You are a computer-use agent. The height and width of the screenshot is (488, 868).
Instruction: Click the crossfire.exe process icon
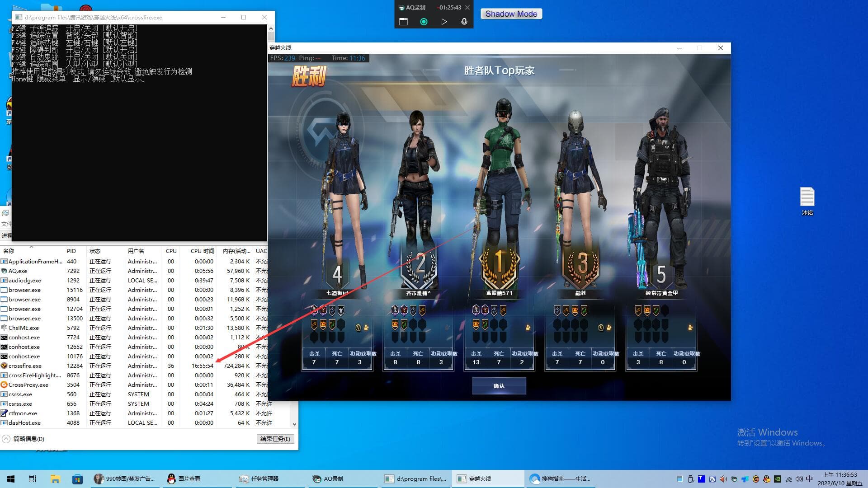pos(4,366)
